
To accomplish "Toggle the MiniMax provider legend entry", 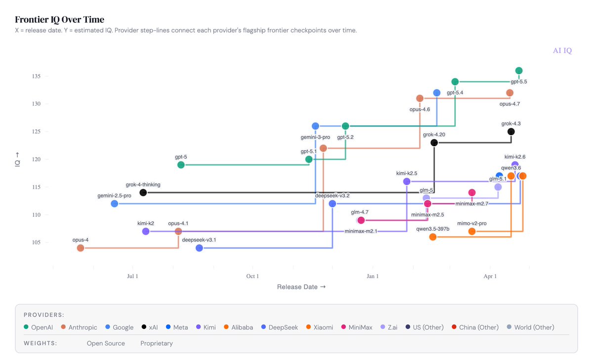I will coord(359,327).
